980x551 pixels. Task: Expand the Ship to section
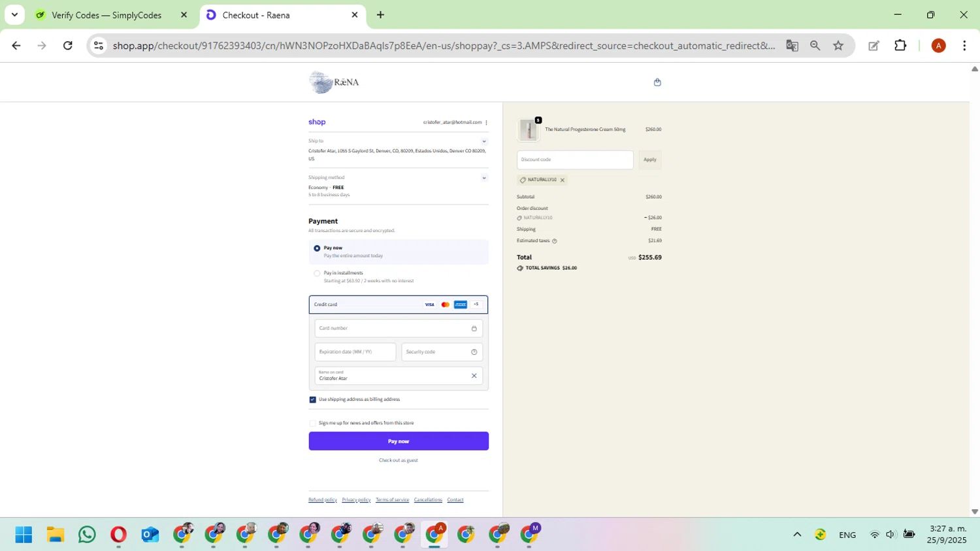coord(484,141)
